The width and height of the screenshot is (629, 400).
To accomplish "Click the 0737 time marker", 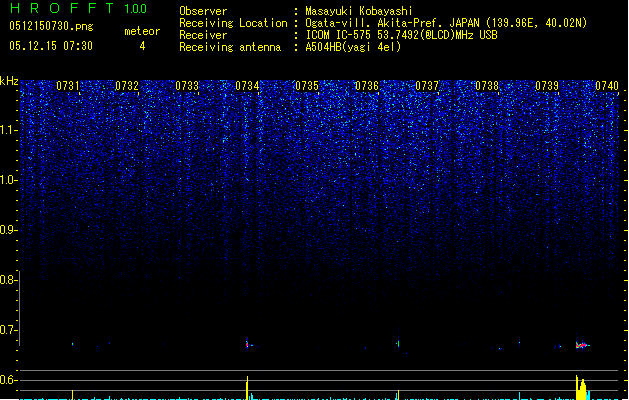I will pyautogui.click(x=427, y=86).
